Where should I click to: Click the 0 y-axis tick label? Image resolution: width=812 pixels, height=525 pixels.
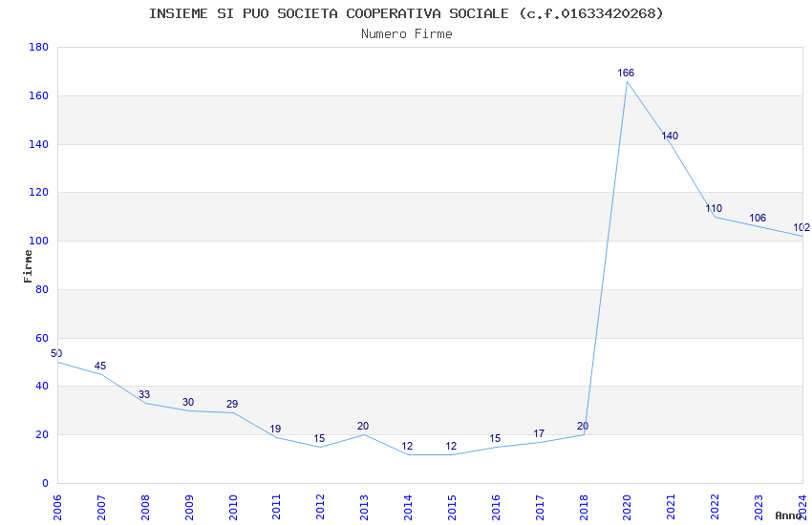(x=46, y=484)
